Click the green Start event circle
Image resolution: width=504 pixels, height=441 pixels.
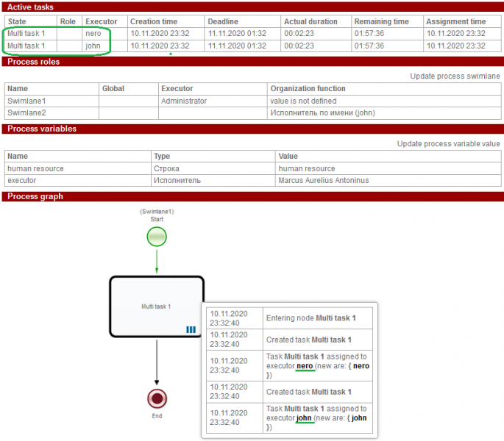tap(157, 237)
